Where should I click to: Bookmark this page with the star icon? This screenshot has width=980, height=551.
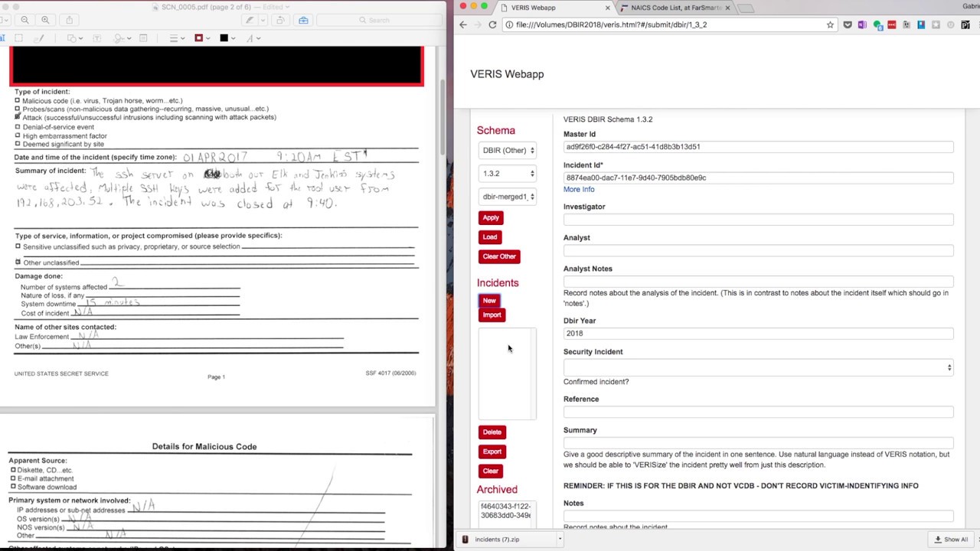(830, 24)
